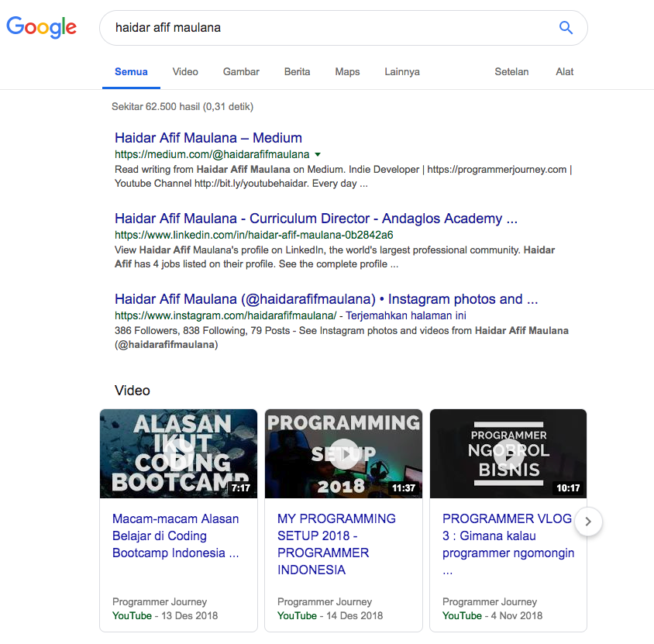This screenshot has width=654, height=644.
Task: Click the next arrow of video carousel
Action: (588, 522)
